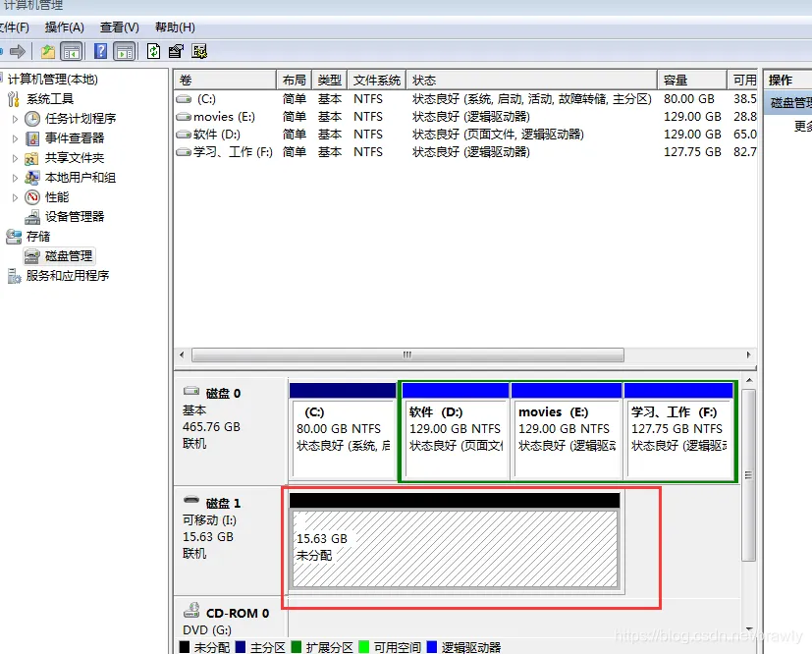The width and height of the screenshot is (812, 654).
Task: Click the up one level folder icon
Action: [x=48, y=51]
